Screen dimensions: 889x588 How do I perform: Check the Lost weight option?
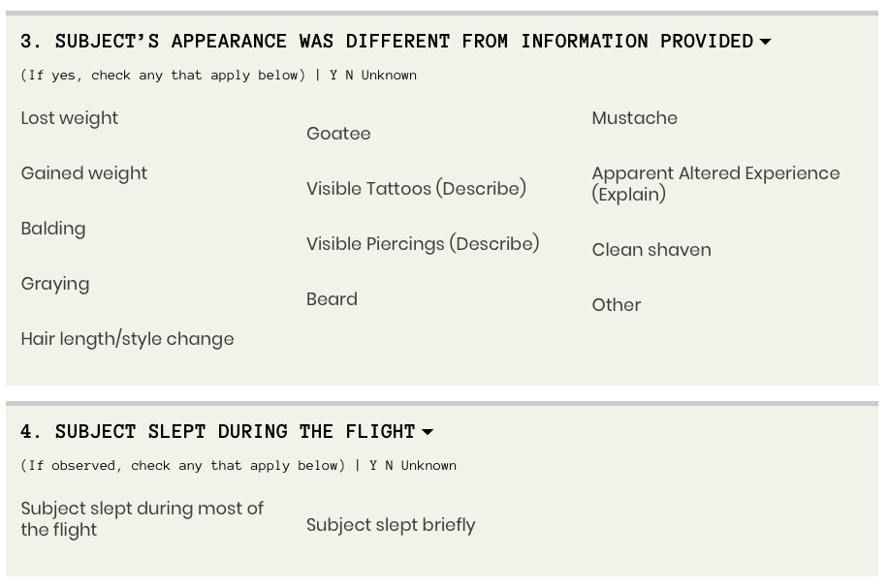(x=70, y=118)
